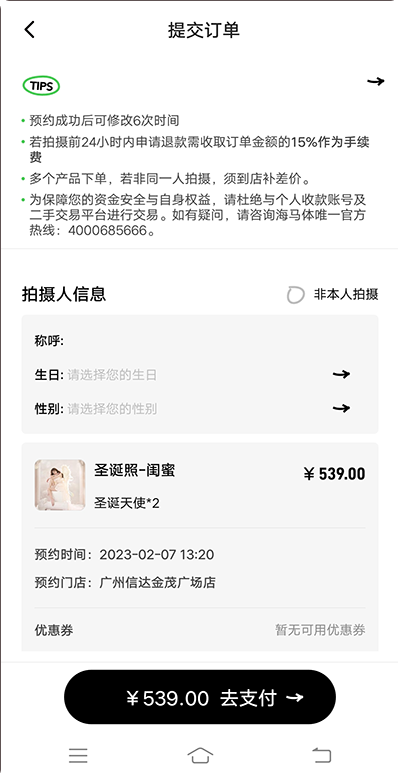Screen dimensions: 398x778
Task: Select the 非本人拍摄 label
Action: click(x=346, y=294)
